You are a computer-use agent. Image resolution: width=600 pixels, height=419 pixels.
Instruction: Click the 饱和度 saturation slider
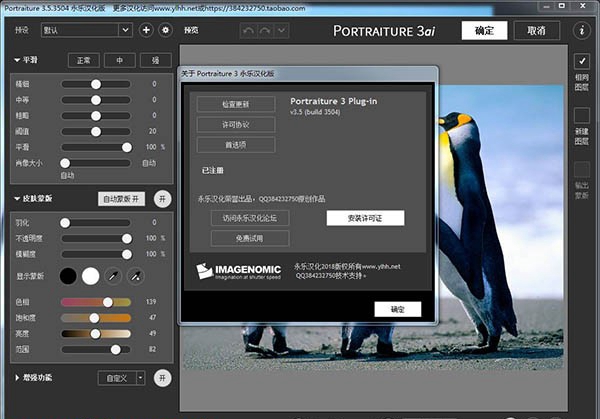96,318
